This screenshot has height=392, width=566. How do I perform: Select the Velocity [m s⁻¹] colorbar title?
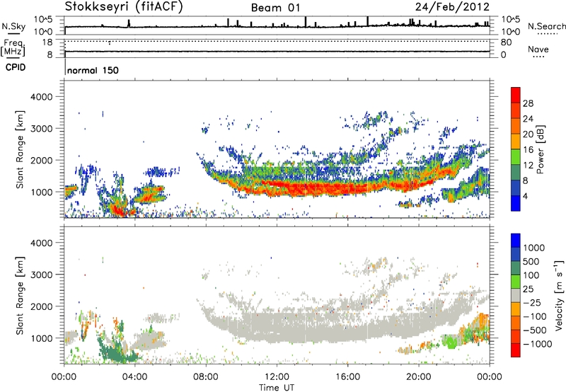[559, 295]
